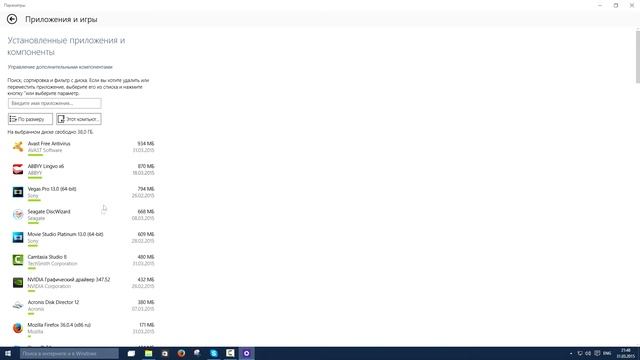Select the Seagate DiscWizard entry name
The image size is (640, 360).
[x=49, y=211]
